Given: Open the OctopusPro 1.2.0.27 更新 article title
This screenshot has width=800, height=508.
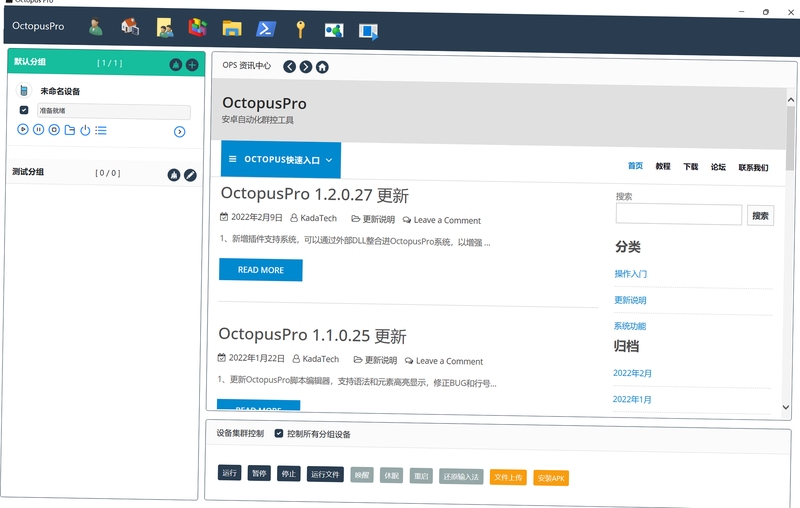Looking at the screenshot, I should 315,194.
